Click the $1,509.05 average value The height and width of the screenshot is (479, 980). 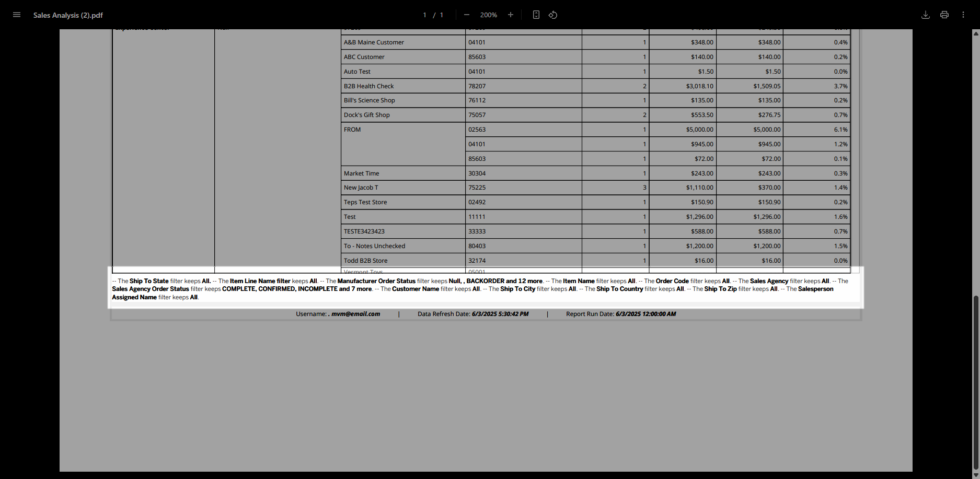pos(767,86)
